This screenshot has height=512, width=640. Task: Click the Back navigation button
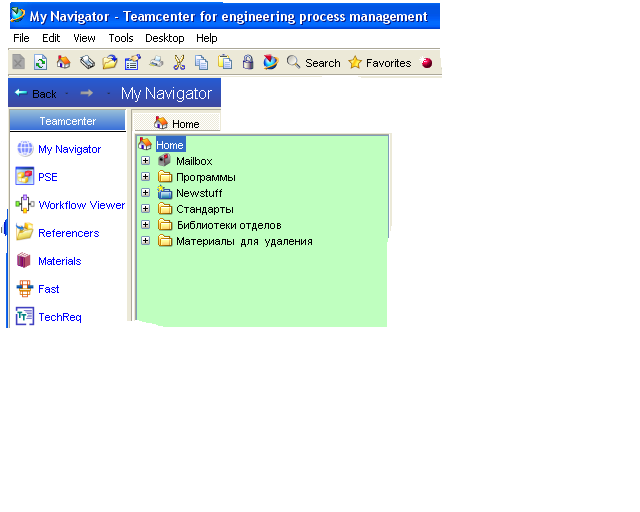pyautogui.click(x=36, y=93)
